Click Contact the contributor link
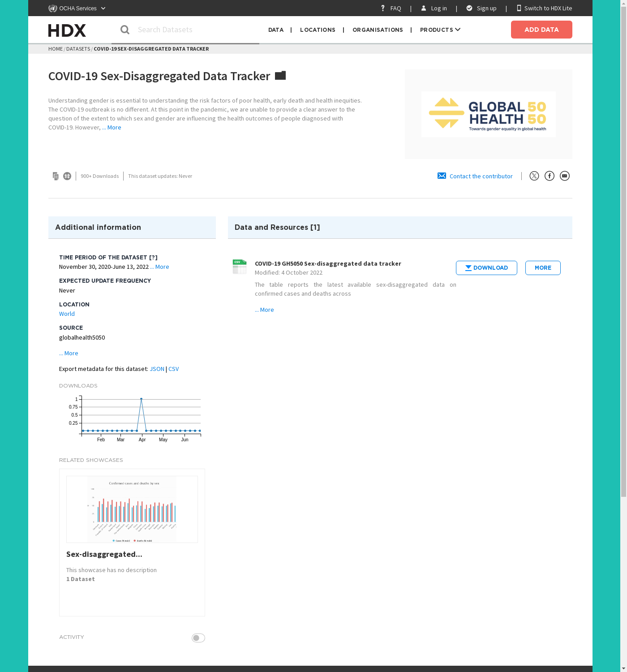Image resolution: width=627 pixels, height=672 pixels. (481, 177)
